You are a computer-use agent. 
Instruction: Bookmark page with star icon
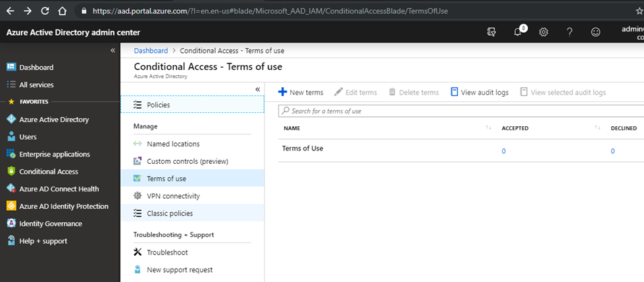pos(639,11)
